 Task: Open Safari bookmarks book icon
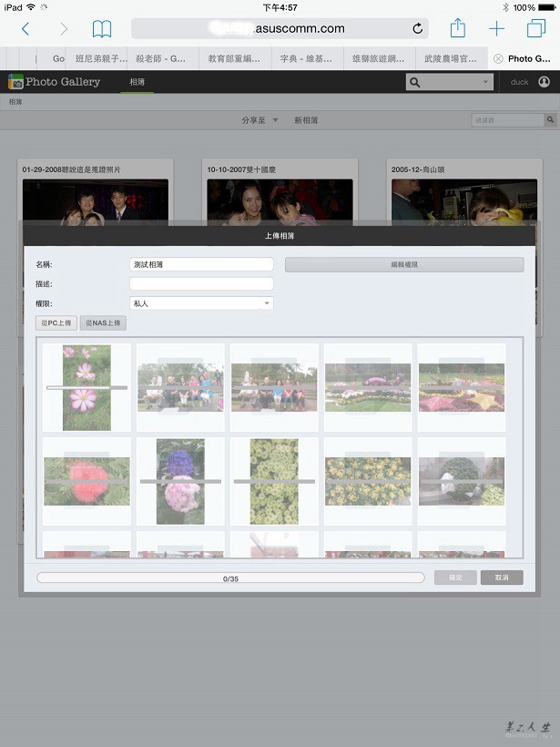pyautogui.click(x=102, y=29)
